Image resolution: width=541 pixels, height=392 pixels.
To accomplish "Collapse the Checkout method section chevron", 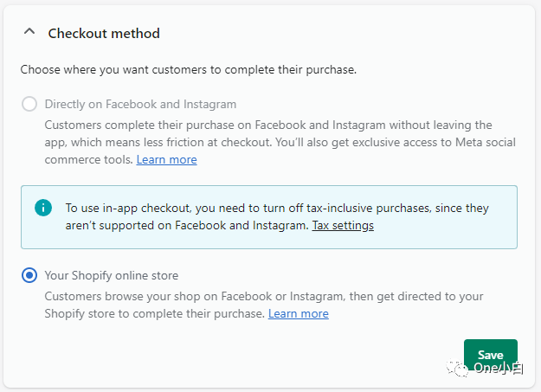I will (x=29, y=32).
